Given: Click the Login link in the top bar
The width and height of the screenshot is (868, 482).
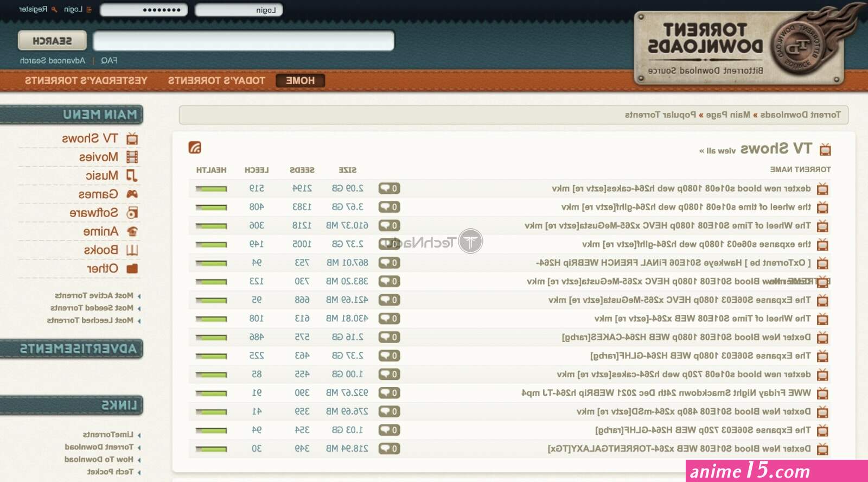Looking at the screenshot, I should (x=73, y=9).
